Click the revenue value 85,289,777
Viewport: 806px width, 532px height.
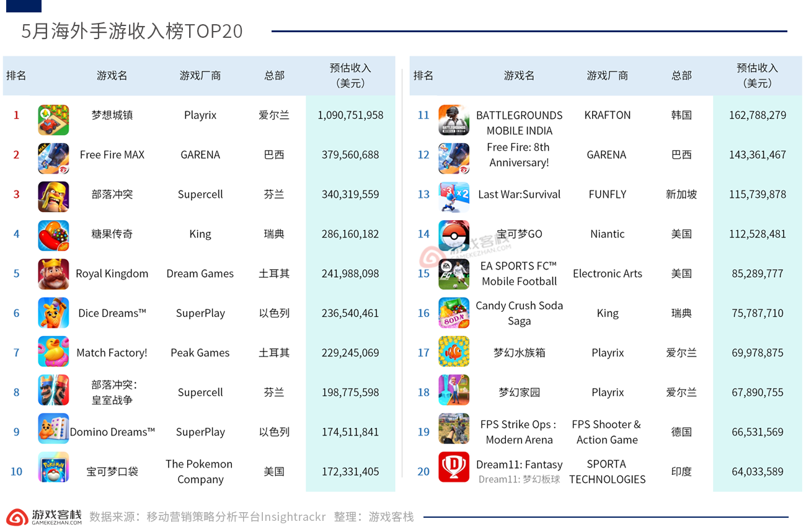(758, 273)
